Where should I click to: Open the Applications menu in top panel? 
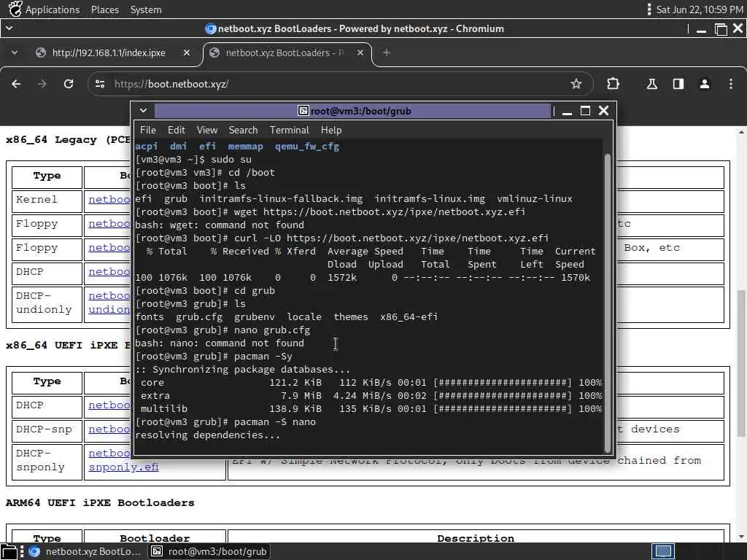(x=53, y=9)
